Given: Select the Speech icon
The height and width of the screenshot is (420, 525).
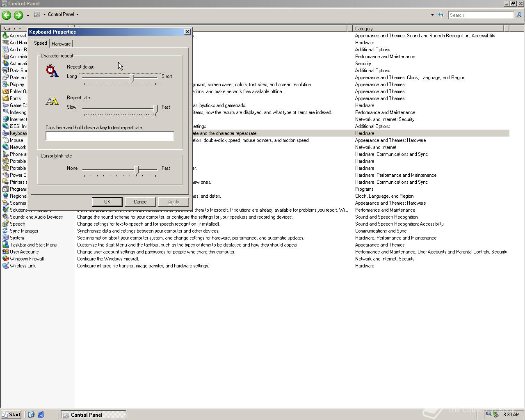Looking at the screenshot, I should point(5,224).
